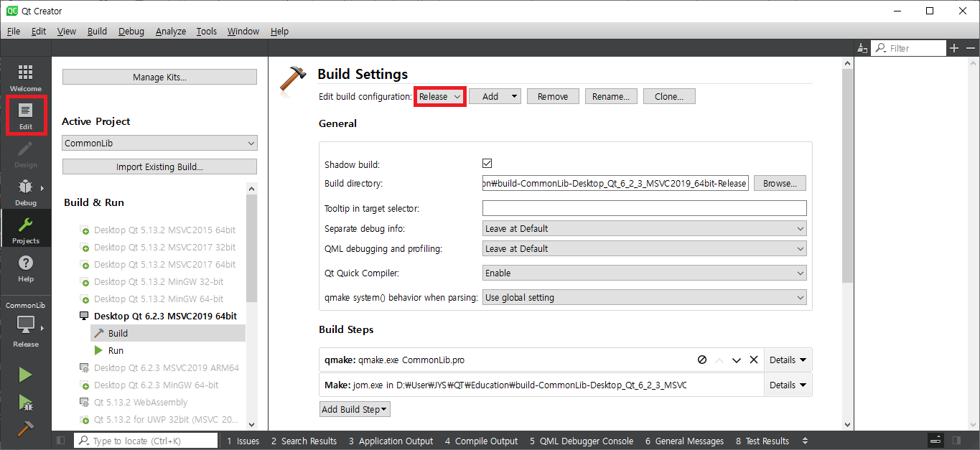Open the Window menu
The image size is (980, 450).
[243, 31]
